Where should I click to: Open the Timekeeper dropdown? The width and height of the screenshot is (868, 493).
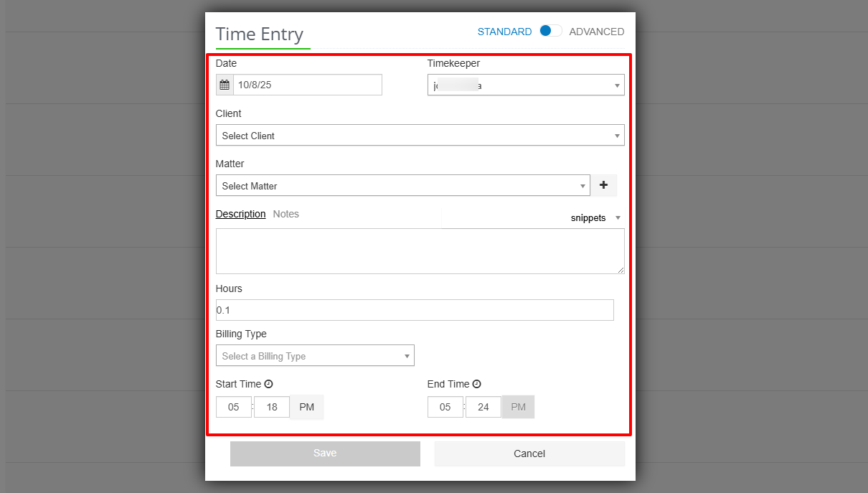click(x=526, y=85)
